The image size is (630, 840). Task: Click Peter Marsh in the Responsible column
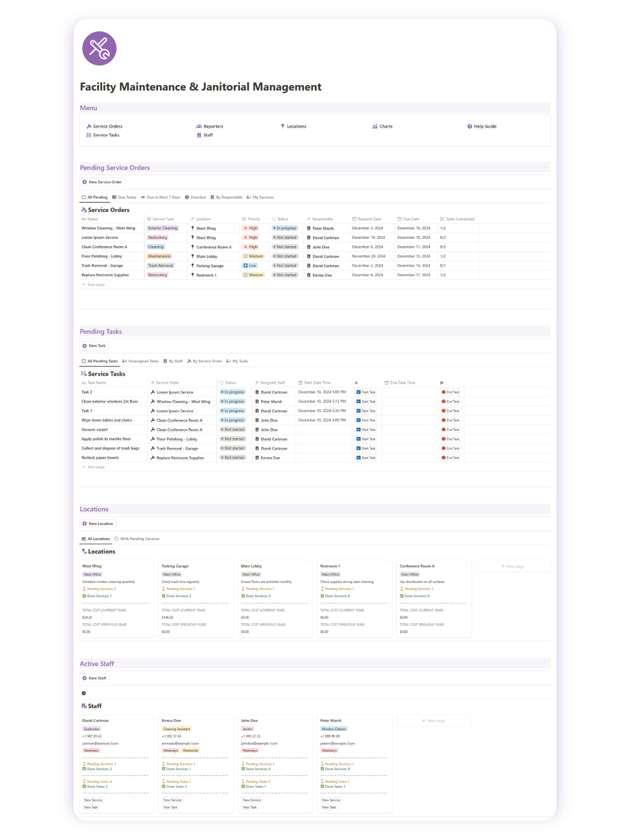(x=320, y=228)
